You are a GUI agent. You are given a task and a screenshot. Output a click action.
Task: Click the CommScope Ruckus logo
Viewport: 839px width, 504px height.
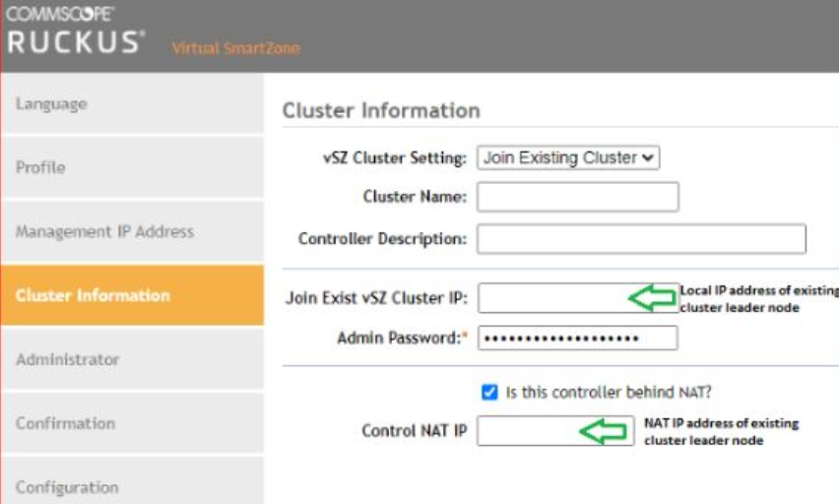coord(76,31)
